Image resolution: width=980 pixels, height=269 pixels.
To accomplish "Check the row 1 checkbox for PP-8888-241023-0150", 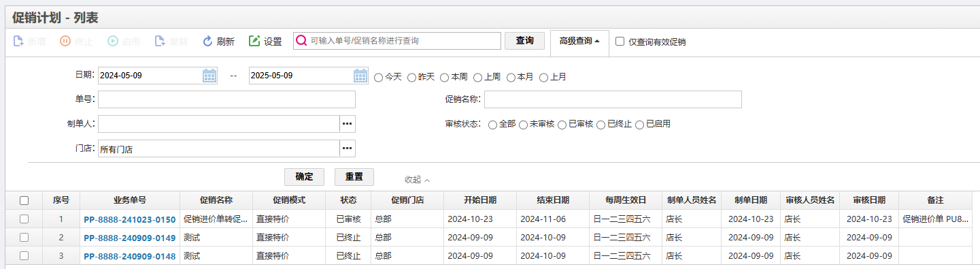I will tap(24, 219).
